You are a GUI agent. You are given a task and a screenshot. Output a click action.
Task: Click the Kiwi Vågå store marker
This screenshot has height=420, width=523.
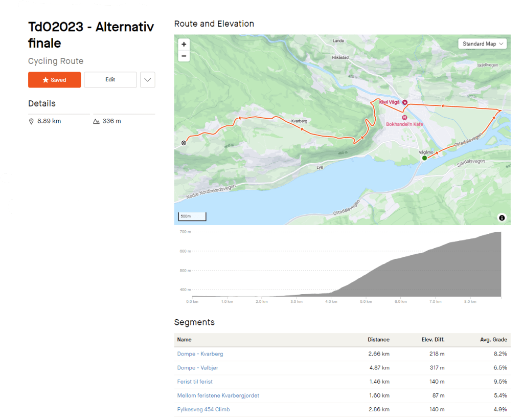(x=405, y=102)
